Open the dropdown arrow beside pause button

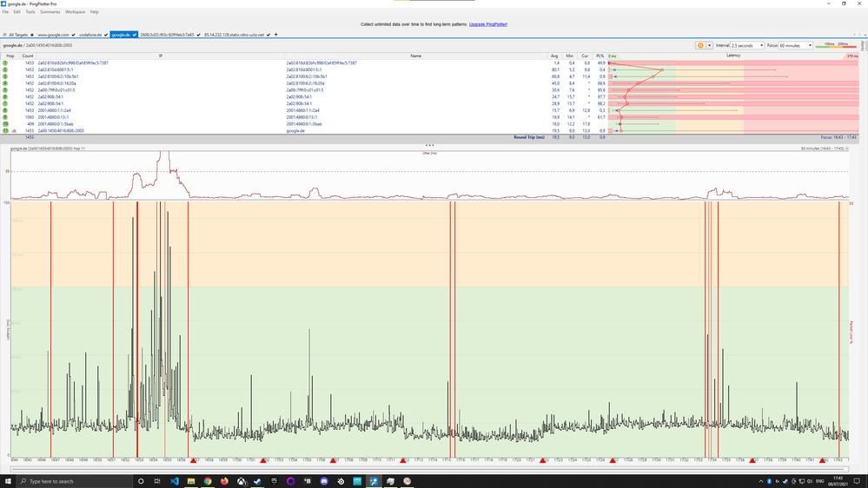coord(707,45)
